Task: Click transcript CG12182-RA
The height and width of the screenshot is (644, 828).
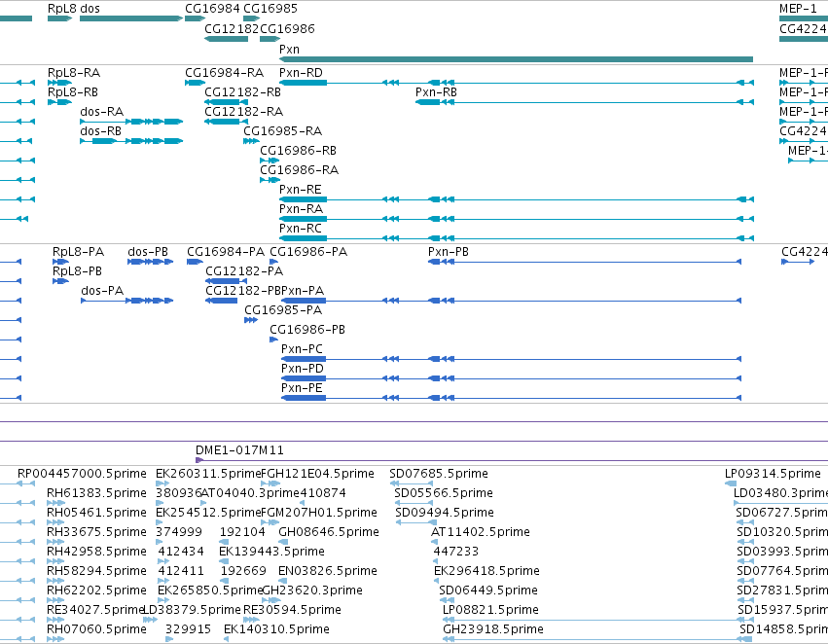Action: (x=226, y=122)
